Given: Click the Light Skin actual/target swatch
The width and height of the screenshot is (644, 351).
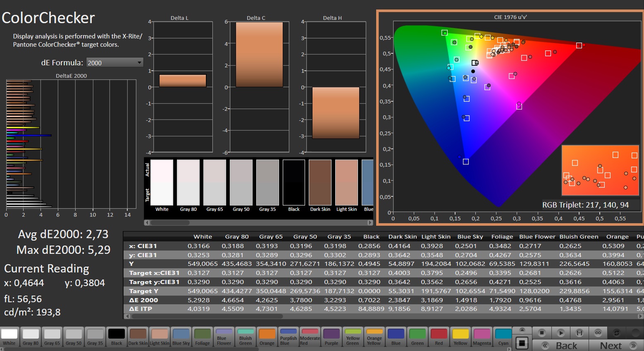Looking at the screenshot, I should [346, 182].
